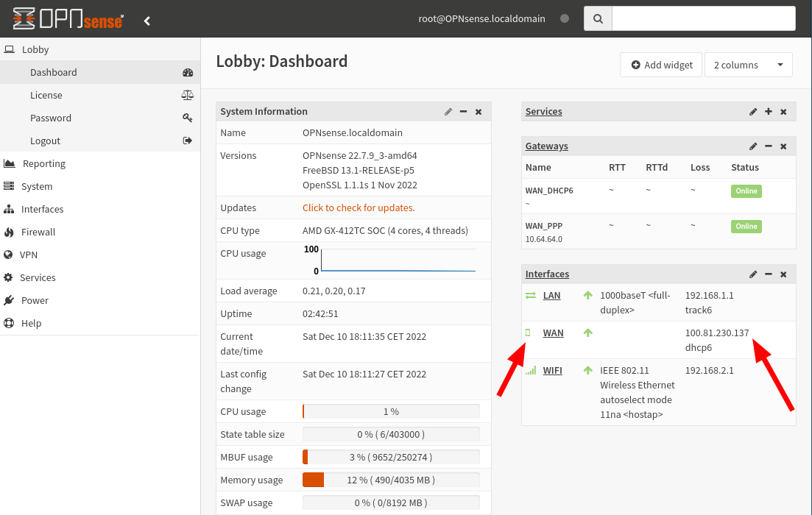Close the Gateways widget
The image size is (812, 515).
[783, 146]
